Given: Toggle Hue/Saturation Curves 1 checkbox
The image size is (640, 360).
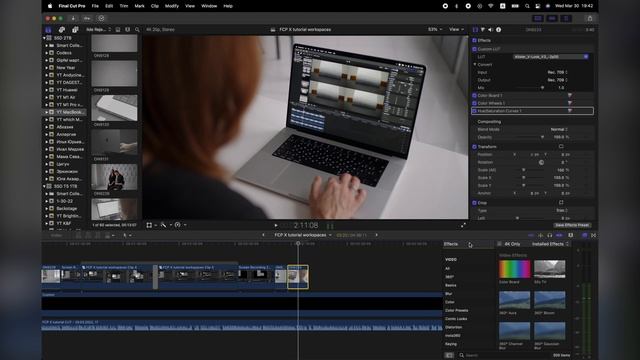Looking at the screenshot, I should point(474,111).
